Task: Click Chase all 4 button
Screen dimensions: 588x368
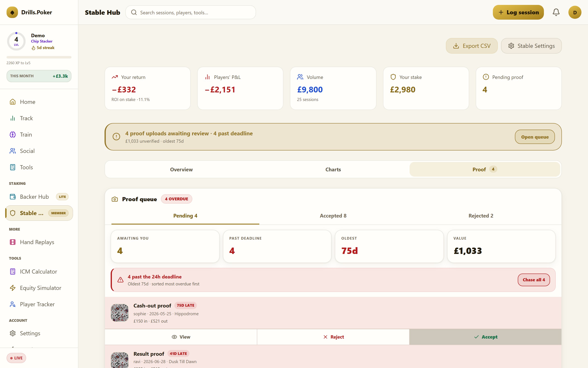Action: pyautogui.click(x=533, y=280)
